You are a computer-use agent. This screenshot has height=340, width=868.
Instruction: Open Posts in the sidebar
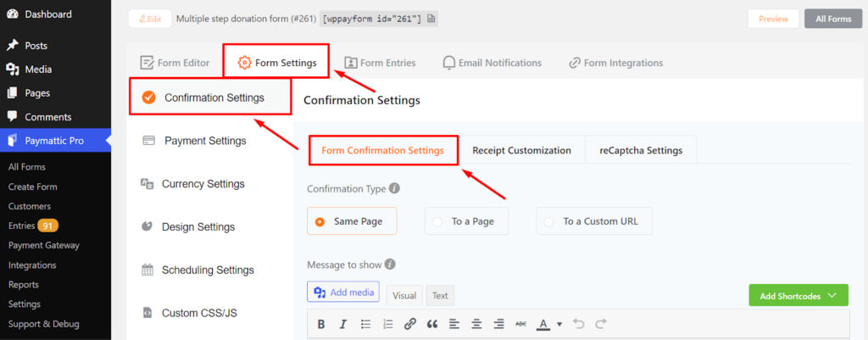(36, 46)
